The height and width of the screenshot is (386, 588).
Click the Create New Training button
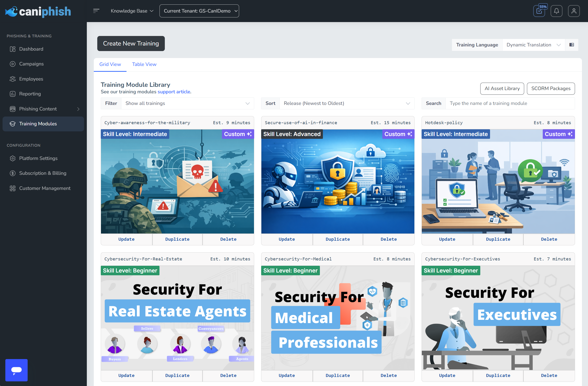[x=131, y=43]
